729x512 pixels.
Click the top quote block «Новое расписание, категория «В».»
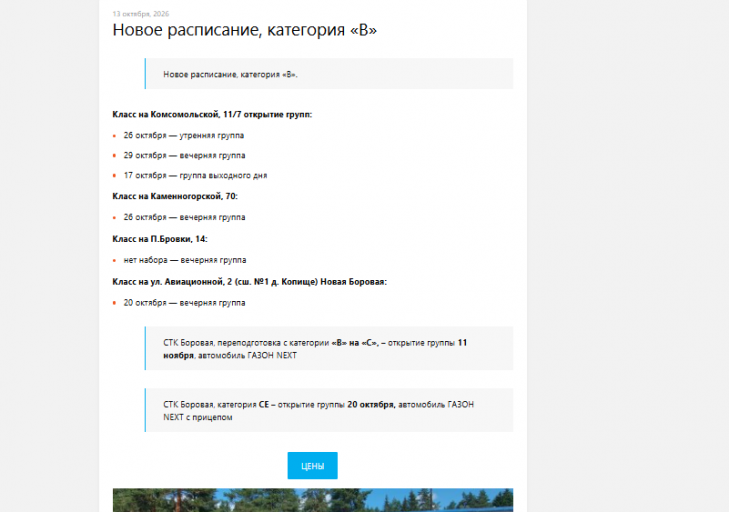point(329,73)
